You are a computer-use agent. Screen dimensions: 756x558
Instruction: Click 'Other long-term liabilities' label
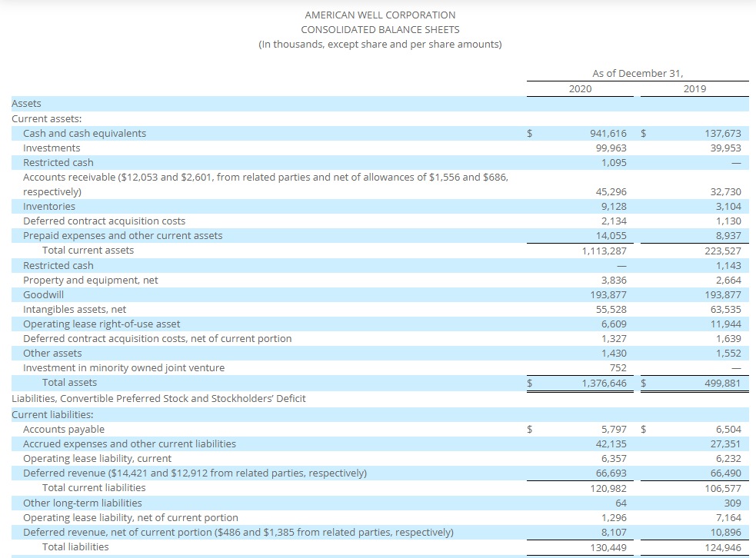82,503
